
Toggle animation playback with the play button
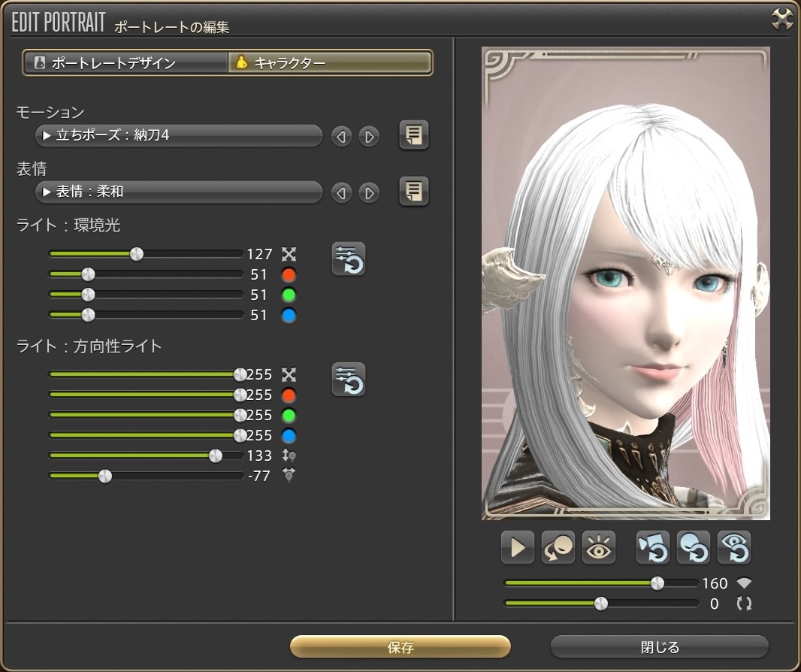pyautogui.click(x=517, y=548)
